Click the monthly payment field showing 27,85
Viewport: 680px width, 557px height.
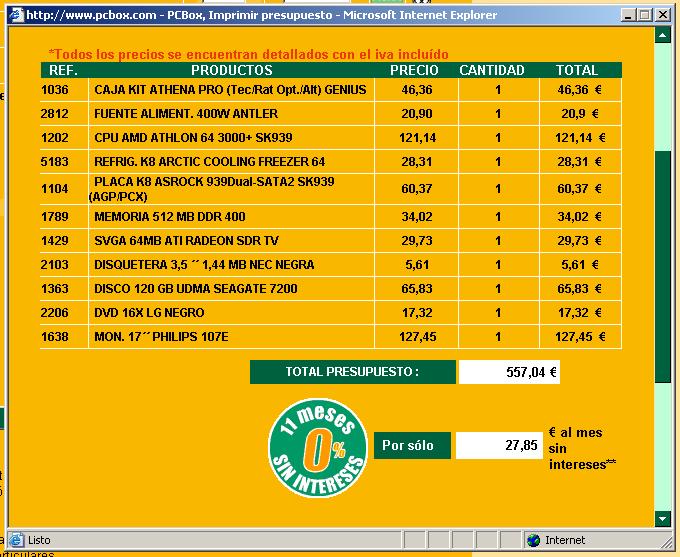499,446
